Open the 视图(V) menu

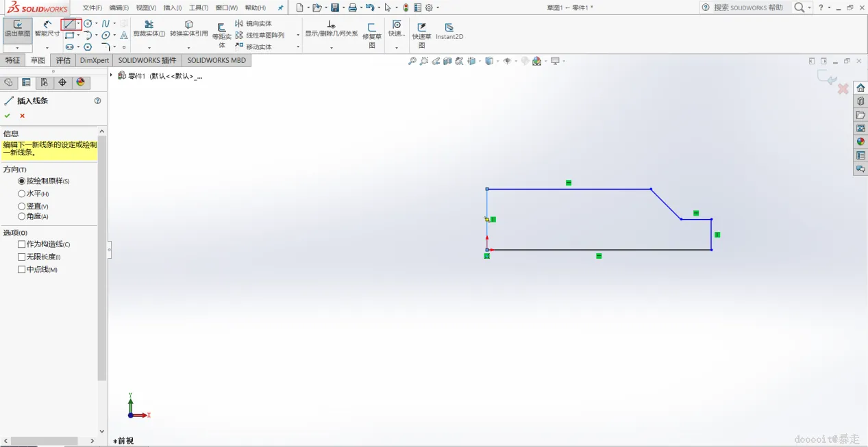[x=146, y=8]
